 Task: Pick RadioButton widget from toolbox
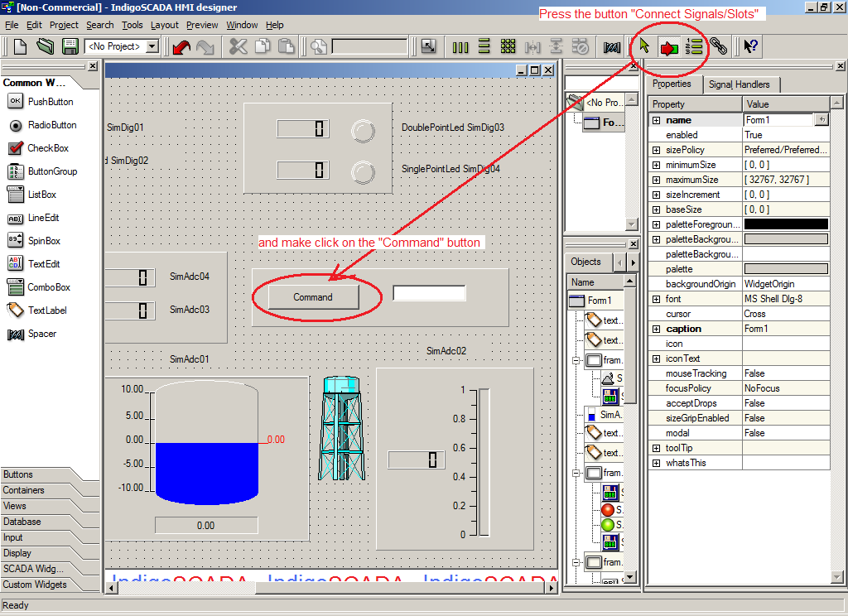[x=43, y=125]
